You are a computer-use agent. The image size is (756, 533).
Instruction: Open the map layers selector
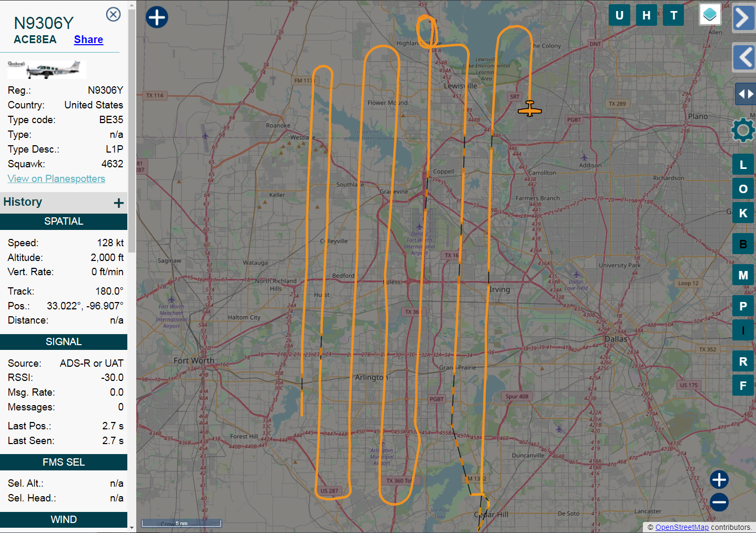pyautogui.click(x=710, y=15)
